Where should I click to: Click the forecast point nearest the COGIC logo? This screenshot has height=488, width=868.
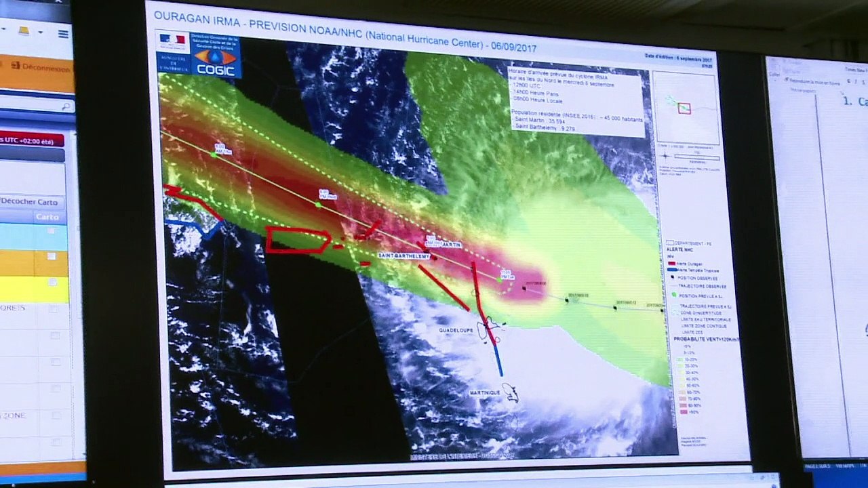coord(213,155)
